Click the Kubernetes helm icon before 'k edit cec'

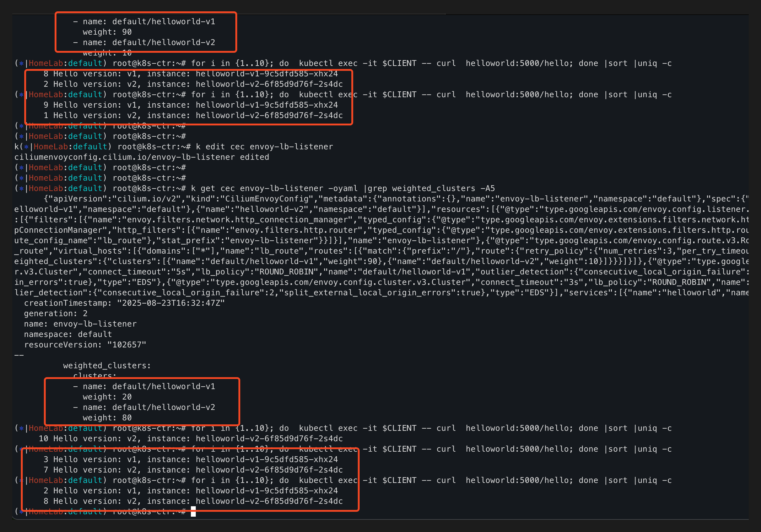(x=26, y=147)
